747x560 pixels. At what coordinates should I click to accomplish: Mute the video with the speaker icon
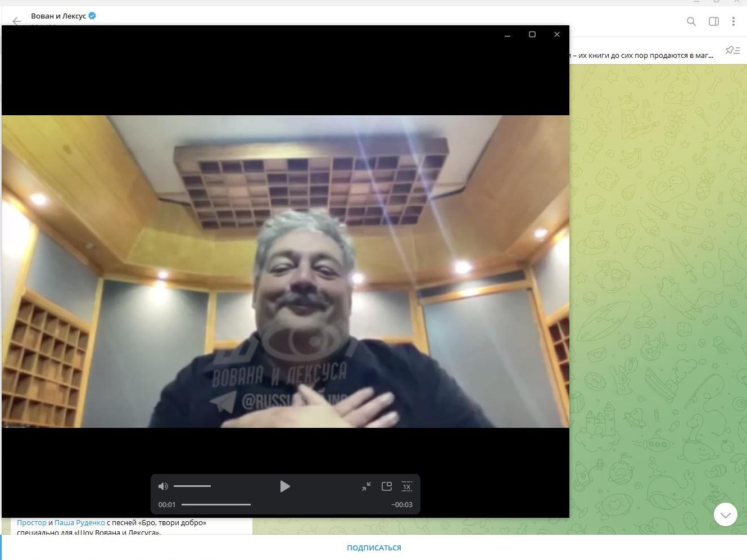(163, 486)
